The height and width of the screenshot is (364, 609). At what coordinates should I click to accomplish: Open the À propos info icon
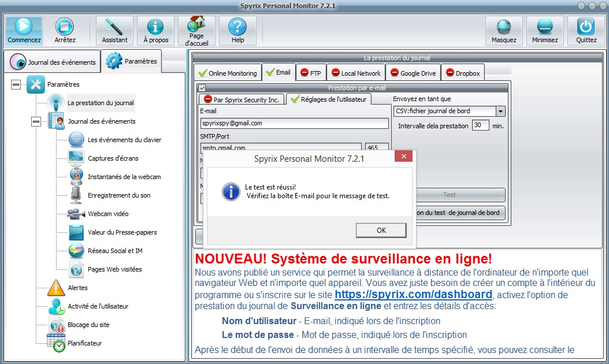click(x=155, y=27)
